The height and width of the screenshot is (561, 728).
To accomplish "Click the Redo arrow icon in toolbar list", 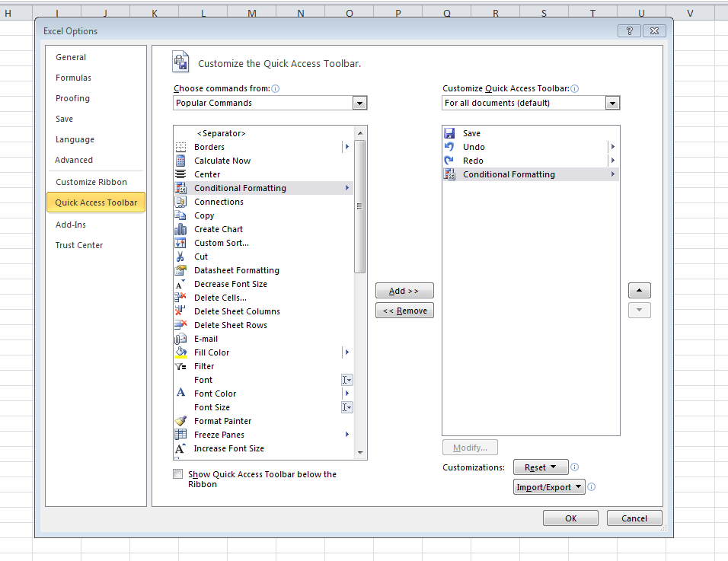I will coord(449,161).
